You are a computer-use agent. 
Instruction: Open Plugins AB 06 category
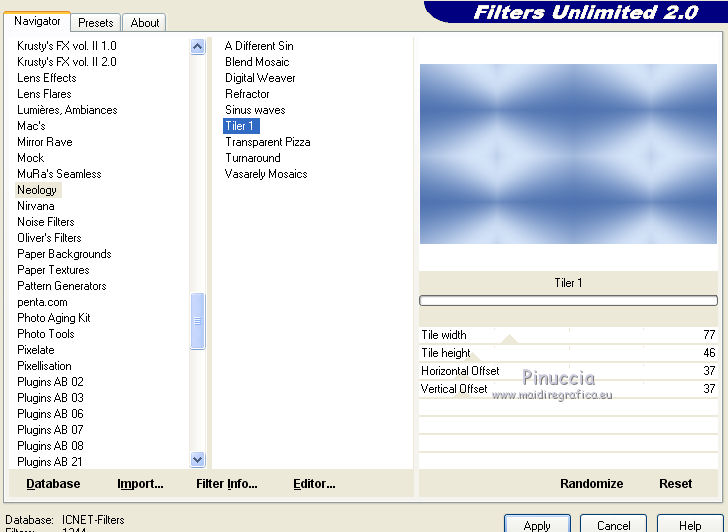coord(50,414)
